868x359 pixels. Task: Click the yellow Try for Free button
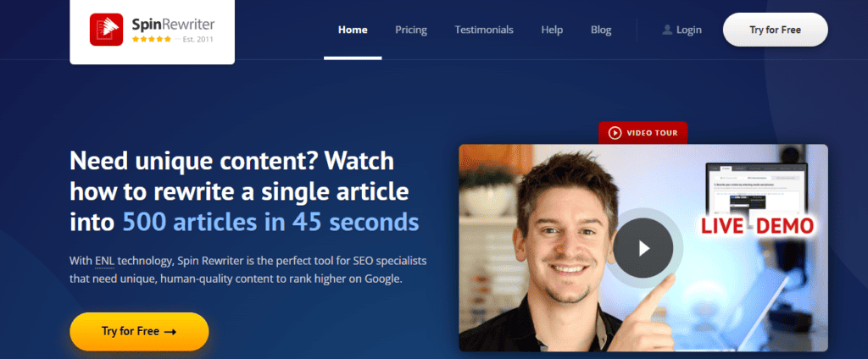(x=139, y=331)
